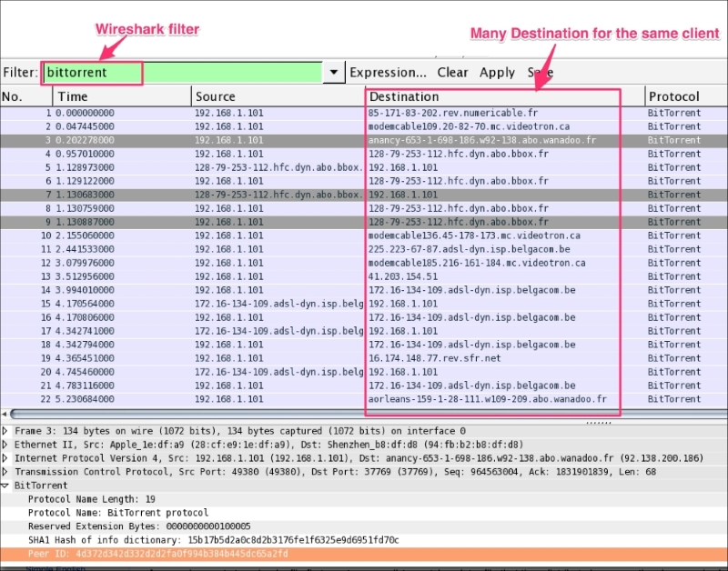The height and width of the screenshot is (571, 728).
Task: Expand the Ethernet II layer
Action: click(x=5, y=445)
